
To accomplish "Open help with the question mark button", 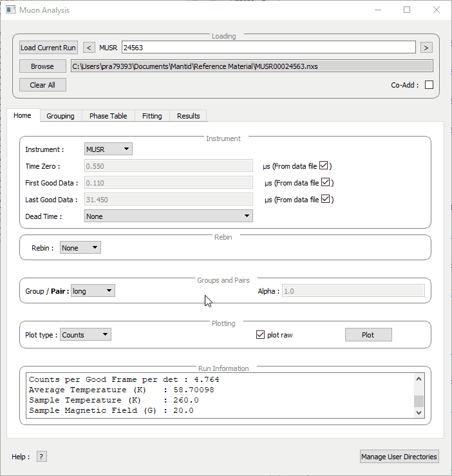I will coord(42,457).
